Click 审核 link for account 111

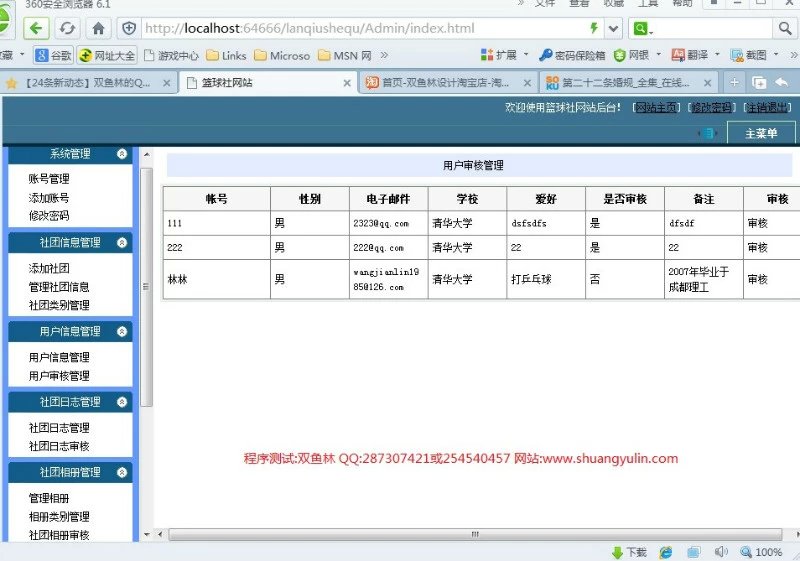(x=758, y=223)
